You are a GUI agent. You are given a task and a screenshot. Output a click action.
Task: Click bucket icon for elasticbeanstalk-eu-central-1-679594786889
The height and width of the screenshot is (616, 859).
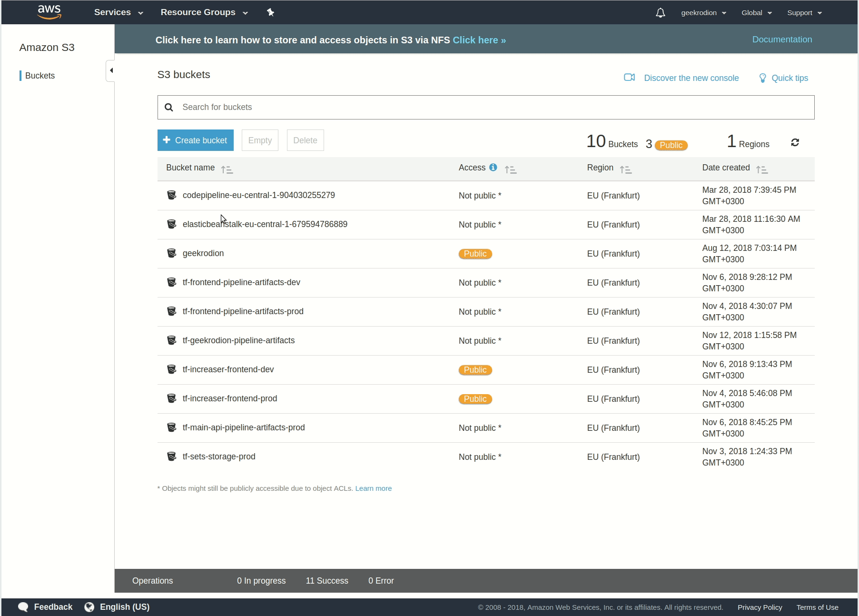[171, 224]
